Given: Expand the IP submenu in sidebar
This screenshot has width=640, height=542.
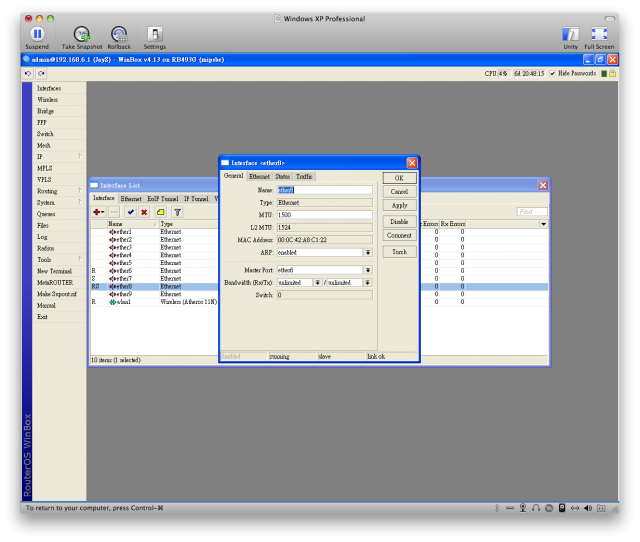Looking at the screenshot, I should click(x=80, y=156).
